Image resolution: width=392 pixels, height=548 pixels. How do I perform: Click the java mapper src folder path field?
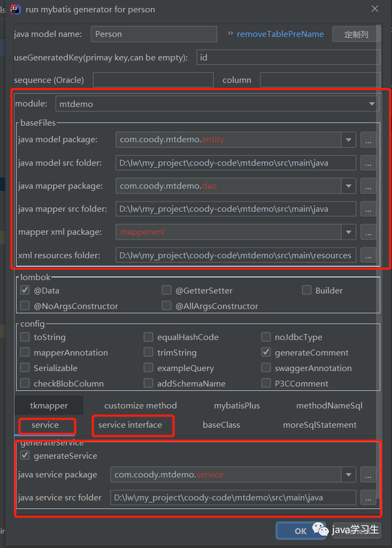[236, 209]
